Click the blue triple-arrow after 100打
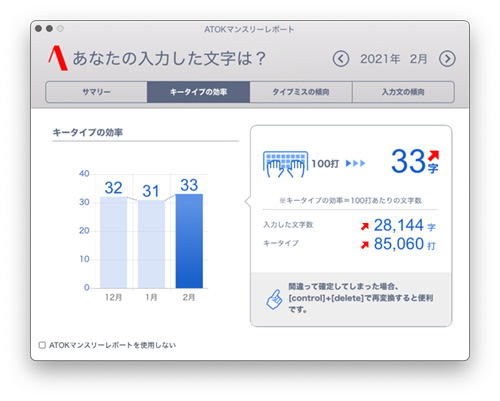The height and width of the screenshot is (401, 500). [x=356, y=163]
